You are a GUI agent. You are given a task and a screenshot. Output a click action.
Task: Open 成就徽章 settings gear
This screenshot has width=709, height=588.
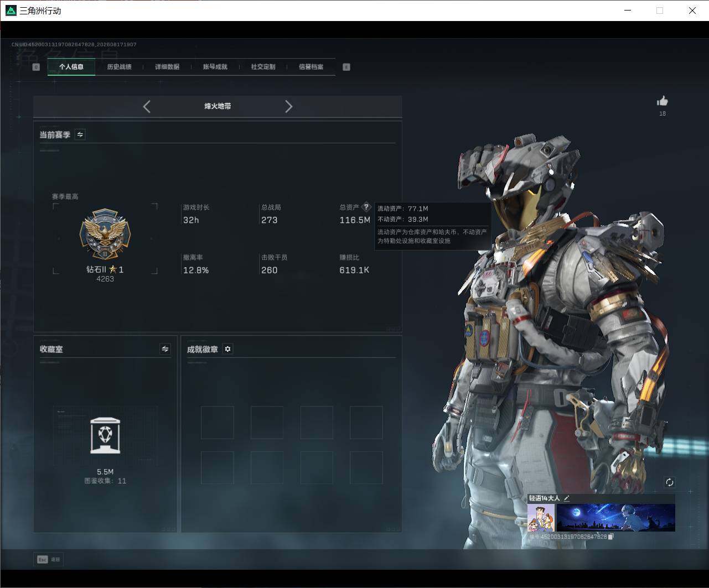pyautogui.click(x=227, y=349)
